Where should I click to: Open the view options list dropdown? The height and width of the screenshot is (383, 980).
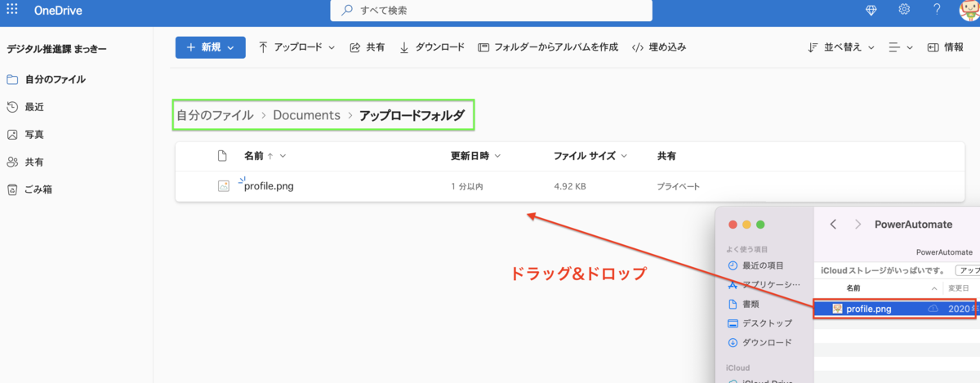[x=901, y=47]
